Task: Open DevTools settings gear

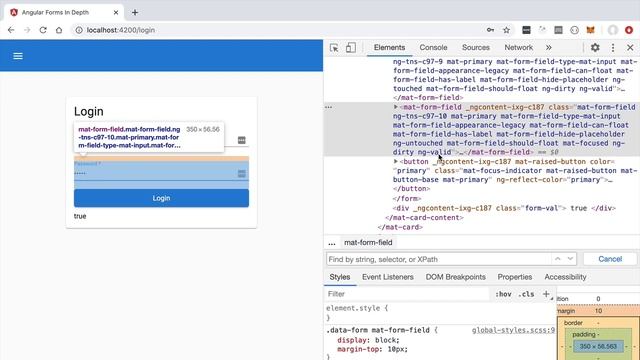Action: [595, 48]
